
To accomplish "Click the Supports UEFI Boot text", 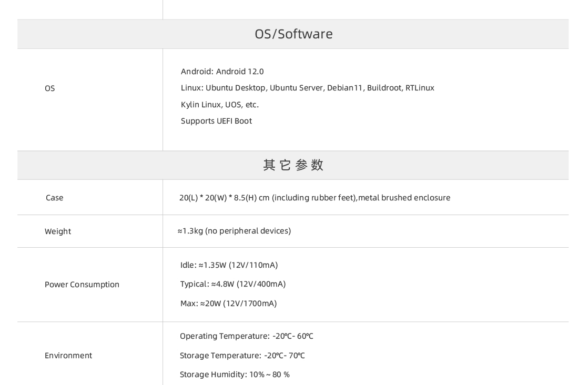I will 216,121.
